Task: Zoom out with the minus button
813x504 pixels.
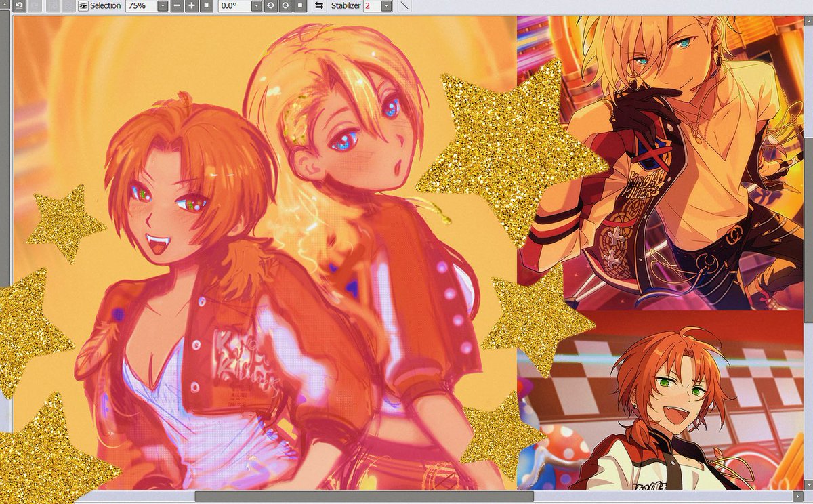Action: (178, 5)
